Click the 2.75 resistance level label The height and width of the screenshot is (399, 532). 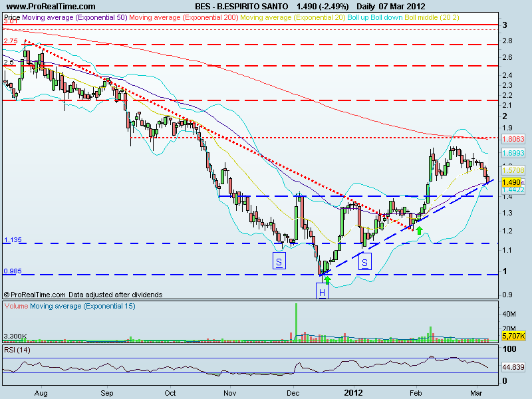click(11, 41)
